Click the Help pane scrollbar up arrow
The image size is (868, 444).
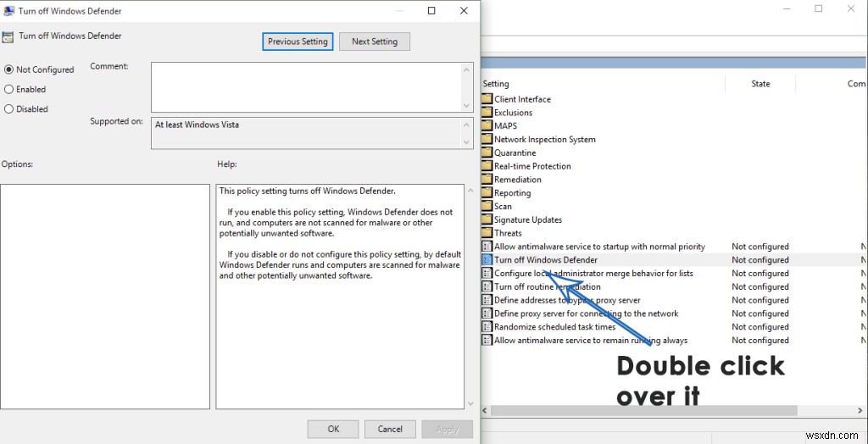click(x=470, y=190)
